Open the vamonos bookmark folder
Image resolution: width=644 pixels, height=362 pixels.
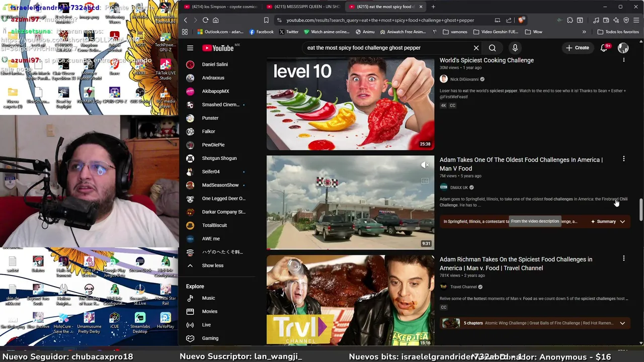tap(455, 32)
